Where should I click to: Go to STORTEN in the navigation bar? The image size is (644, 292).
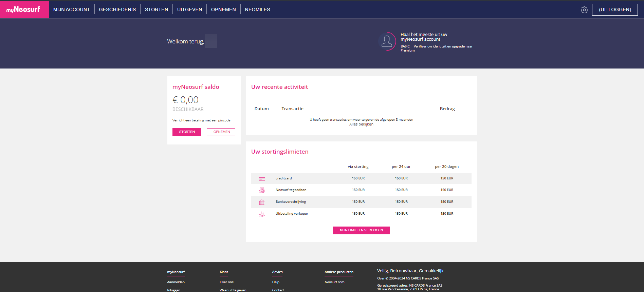point(157,9)
